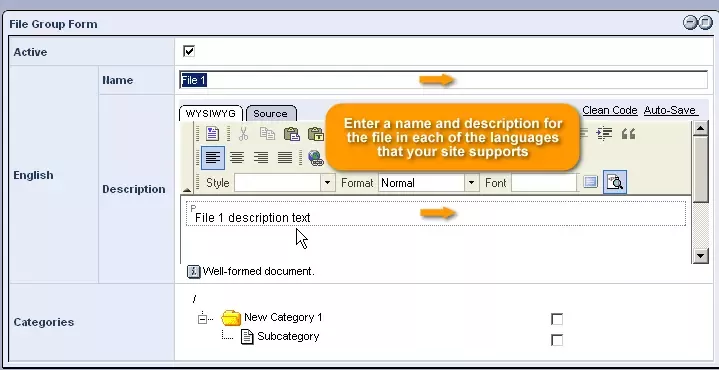Click the Paste clipboard icon
Screen dimensions: 719x370
[292, 134]
